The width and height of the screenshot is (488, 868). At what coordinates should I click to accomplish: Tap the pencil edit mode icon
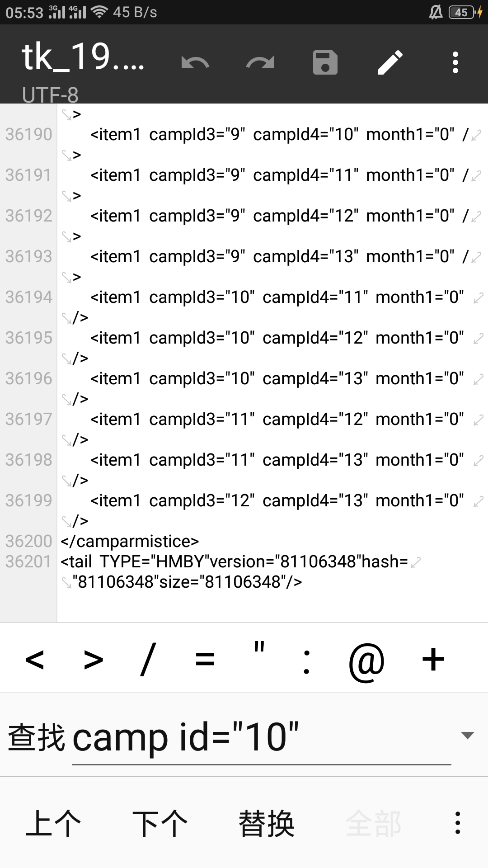click(x=390, y=62)
